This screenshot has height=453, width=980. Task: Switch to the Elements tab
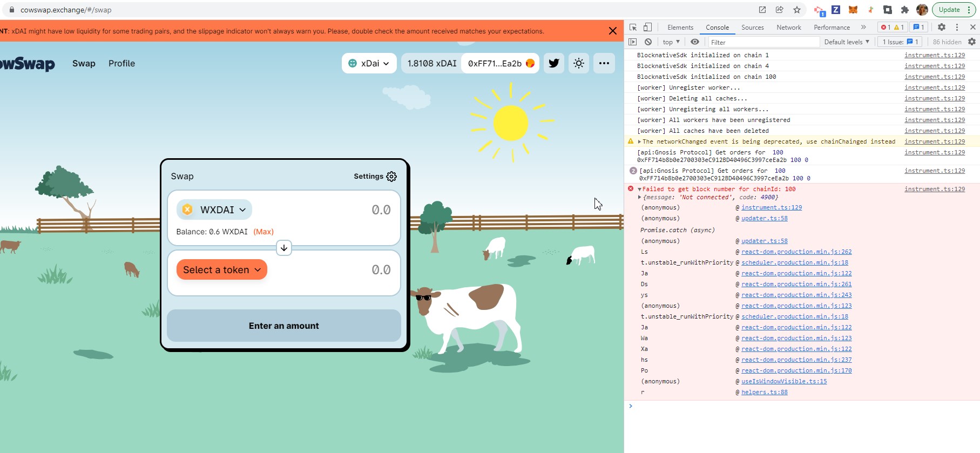[680, 27]
